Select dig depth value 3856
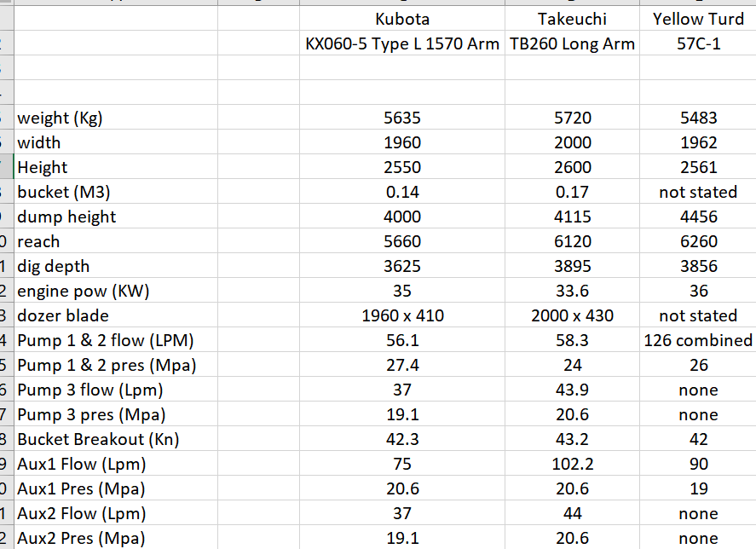The image size is (756, 549). (x=698, y=266)
